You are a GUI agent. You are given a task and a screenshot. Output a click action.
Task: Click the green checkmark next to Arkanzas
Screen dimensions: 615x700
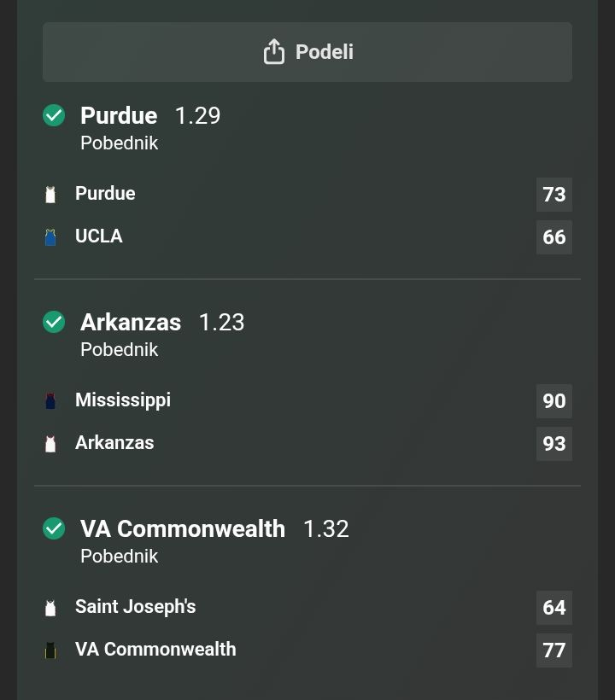pyautogui.click(x=54, y=322)
